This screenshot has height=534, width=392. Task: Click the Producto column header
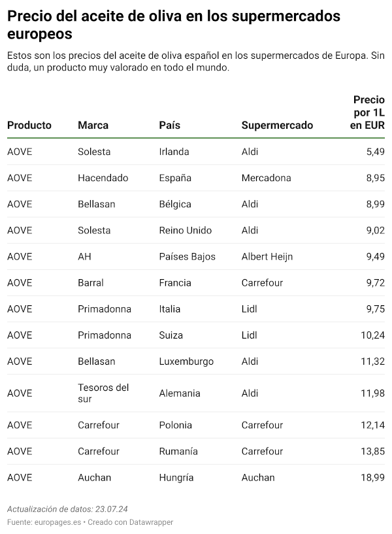click(x=29, y=125)
